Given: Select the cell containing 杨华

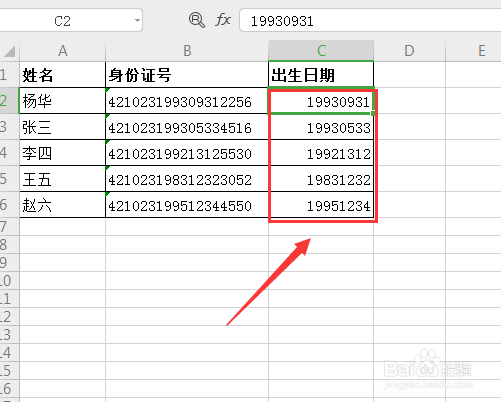Looking at the screenshot, I should (x=63, y=101).
